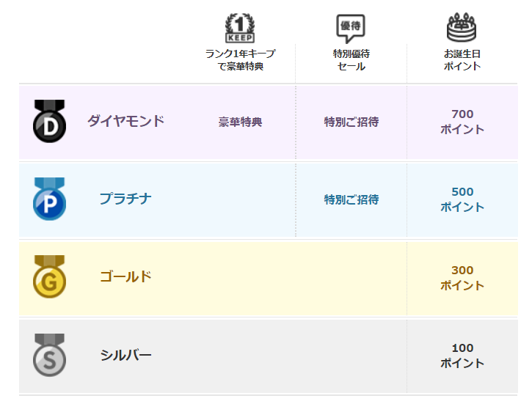This screenshot has width=532, height=404.
Task: Click the ゴールド rank name
Action: (x=125, y=276)
